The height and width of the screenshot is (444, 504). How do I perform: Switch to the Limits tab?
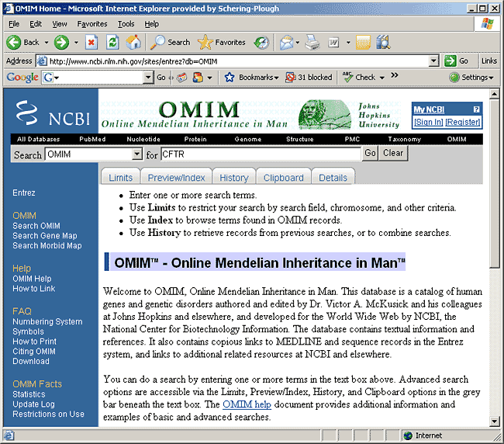pyautogui.click(x=120, y=176)
